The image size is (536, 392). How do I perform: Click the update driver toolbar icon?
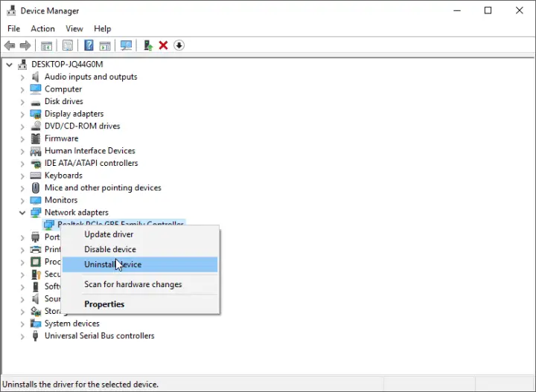(x=148, y=45)
